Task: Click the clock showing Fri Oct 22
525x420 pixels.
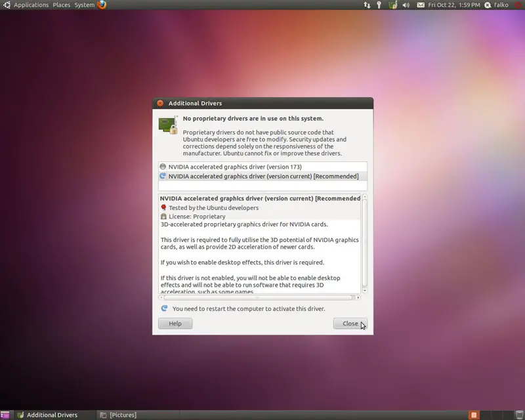Action: click(x=453, y=5)
